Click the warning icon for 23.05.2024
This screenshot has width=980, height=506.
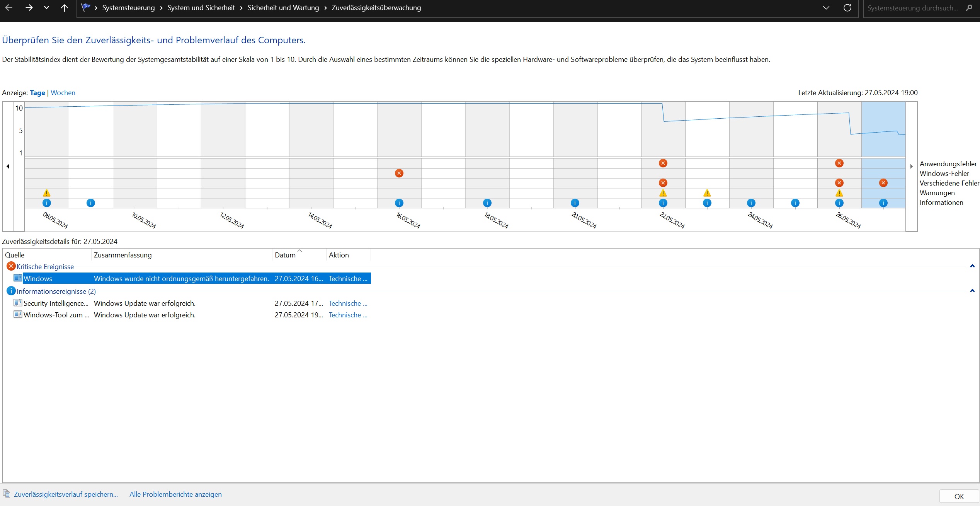point(707,193)
